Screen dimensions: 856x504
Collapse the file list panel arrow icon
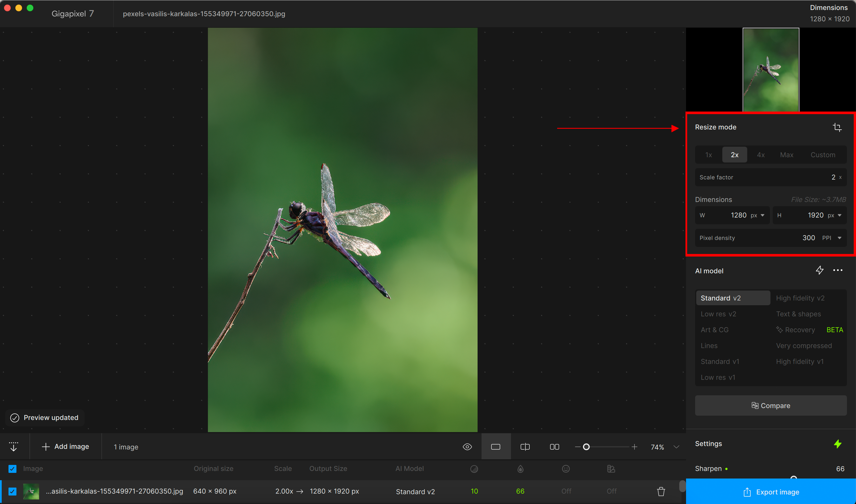click(x=14, y=447)
